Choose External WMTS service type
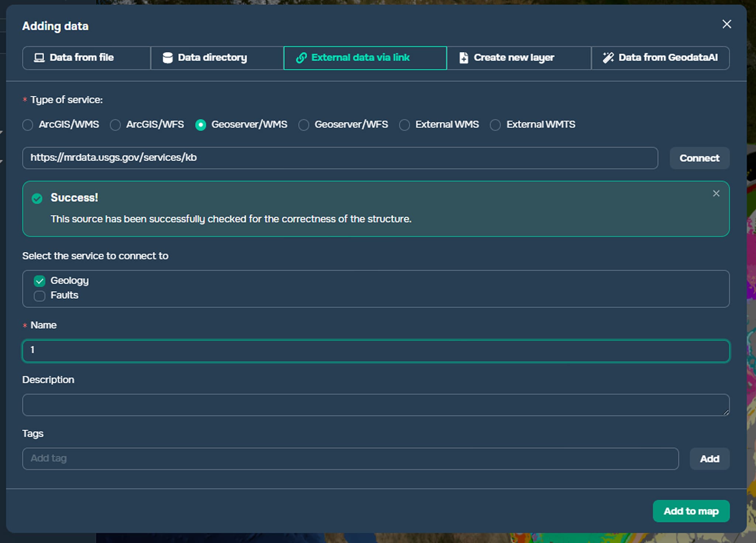 coord(495,125)
